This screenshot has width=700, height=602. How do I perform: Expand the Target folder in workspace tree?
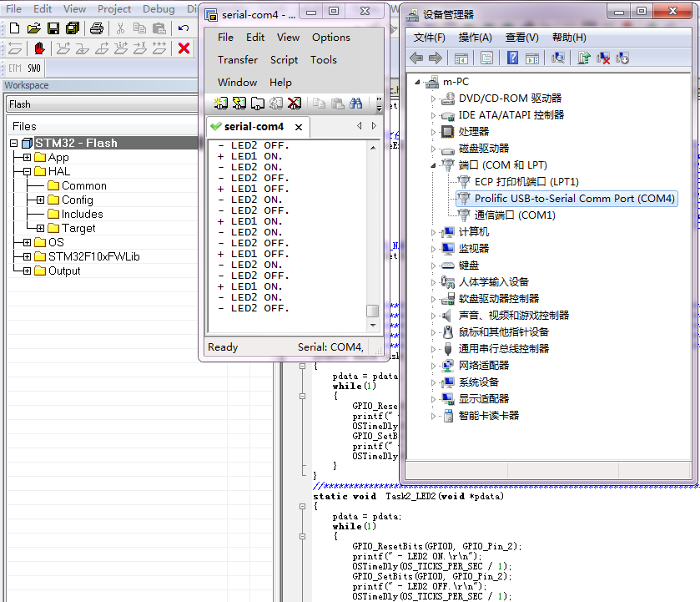pos(40,229)
